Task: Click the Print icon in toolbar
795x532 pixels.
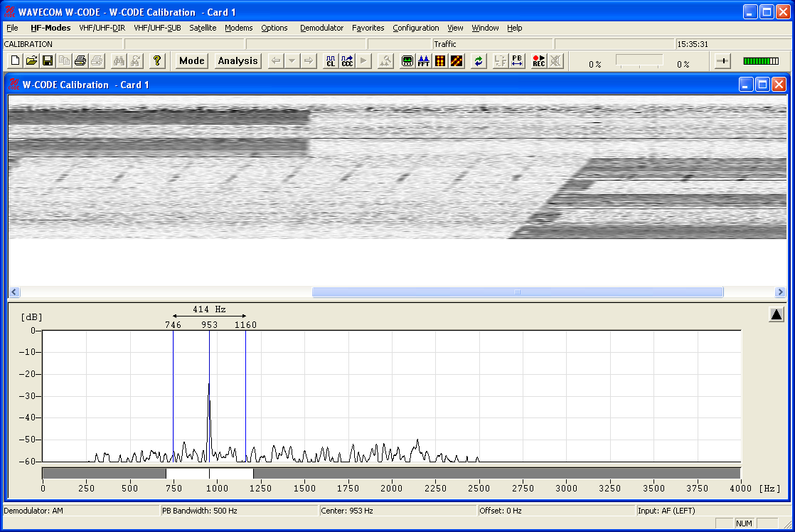Action: pos(80,61)
